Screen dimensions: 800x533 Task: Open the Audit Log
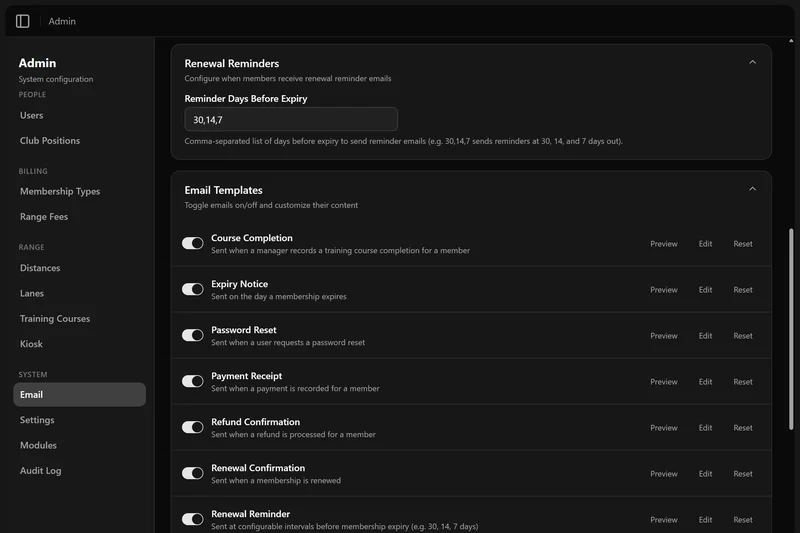[x=79, y=470]
